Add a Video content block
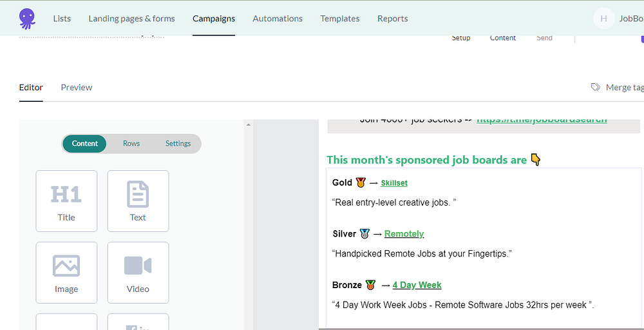Viewport: 644px width, 330px height. pos(138,272)
